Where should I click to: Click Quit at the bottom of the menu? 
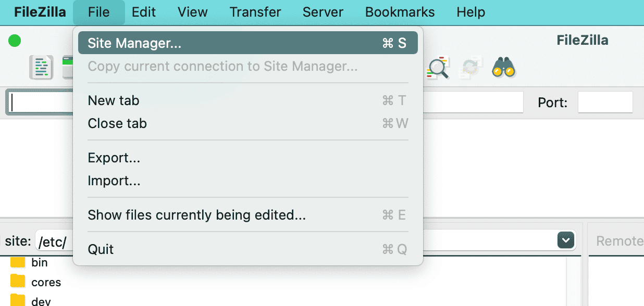[101, 249]
